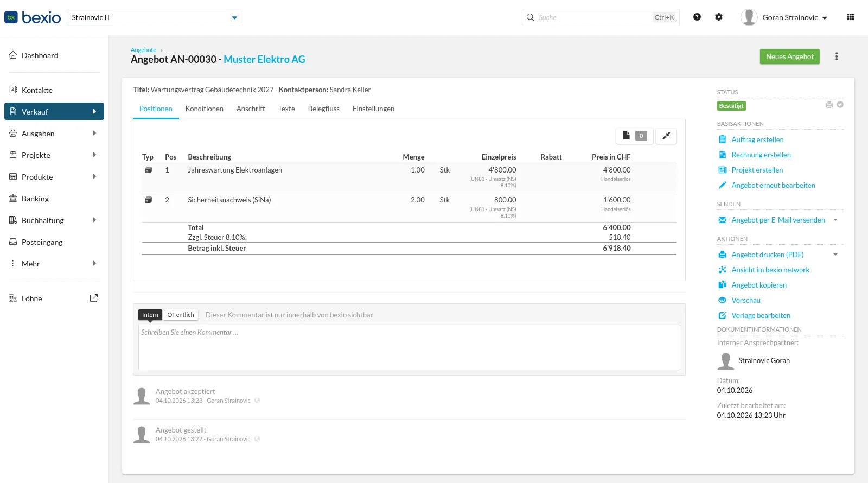The width and height of the screenshot is (868, 483).
Task: Click the Auftrag erstellen link
Action: tap(758, 139)
